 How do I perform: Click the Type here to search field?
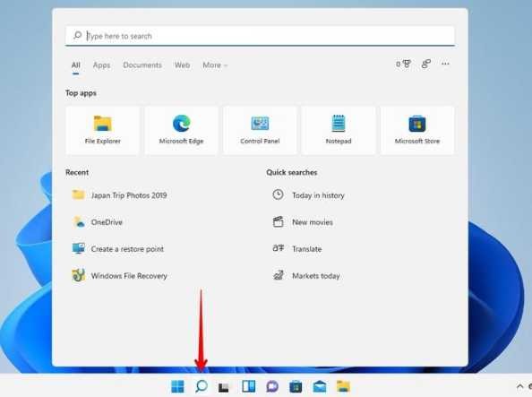260,36
